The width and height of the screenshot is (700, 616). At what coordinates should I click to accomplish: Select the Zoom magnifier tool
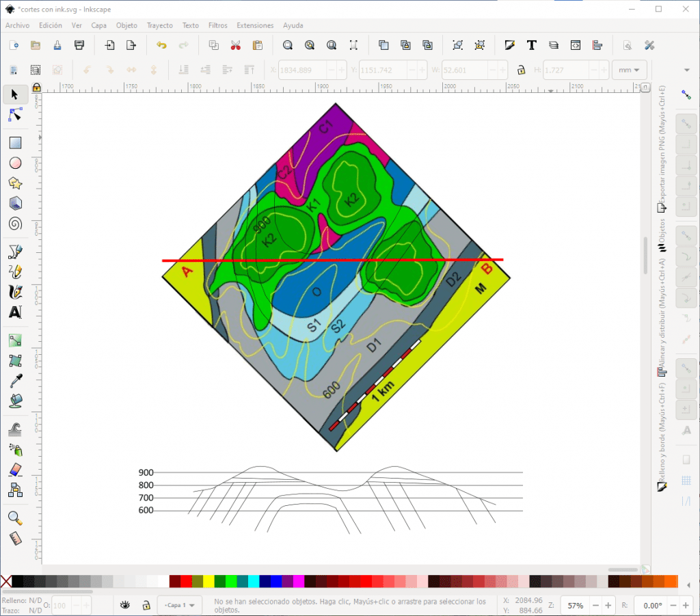point(15,518)
